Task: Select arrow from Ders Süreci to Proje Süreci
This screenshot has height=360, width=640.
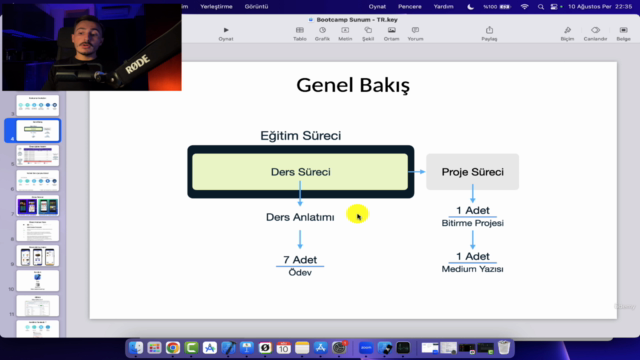Action: click(417, 172)
